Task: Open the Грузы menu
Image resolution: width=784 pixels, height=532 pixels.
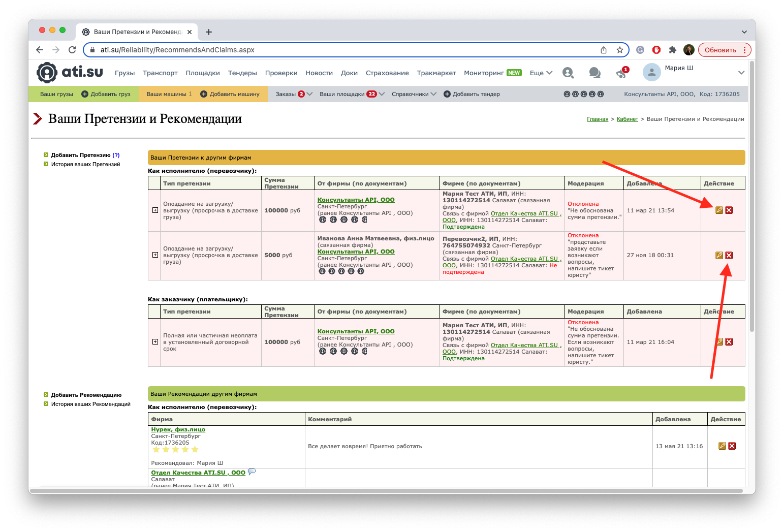Action: click(125, 73)
